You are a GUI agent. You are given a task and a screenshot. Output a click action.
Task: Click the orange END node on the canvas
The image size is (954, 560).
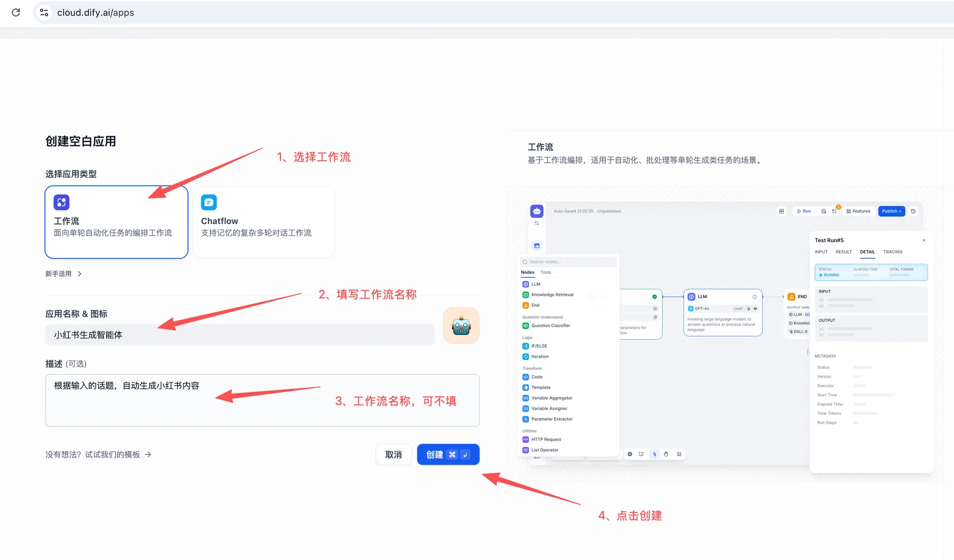797,297
